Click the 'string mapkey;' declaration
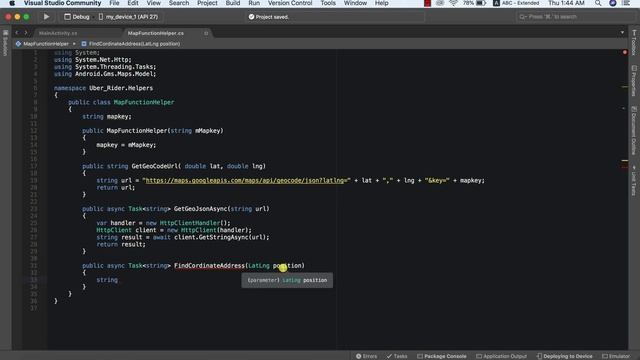This screenshot has width=640, height=360. click(x=107, y=117)
